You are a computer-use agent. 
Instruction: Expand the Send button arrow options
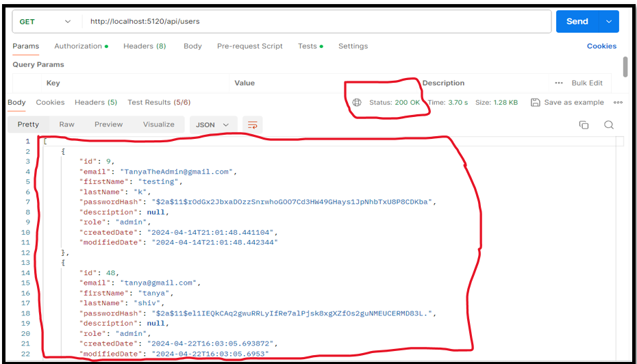[608, 21]
